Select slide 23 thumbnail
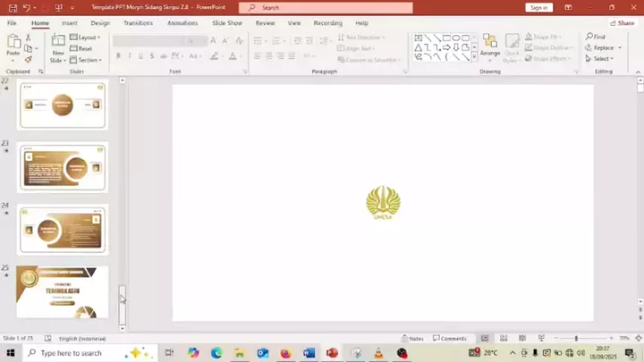 (x=62, y=168)
